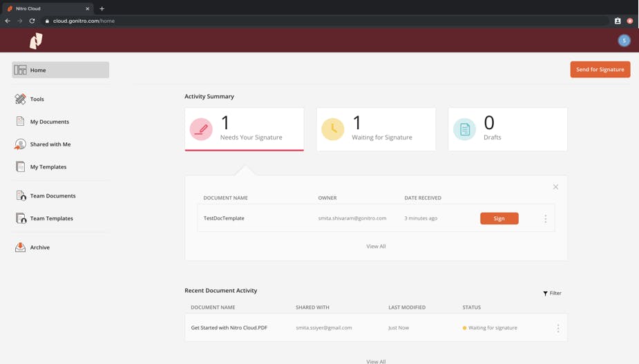Click the Team Documents icon
Screen dimensions: 639x364
pos(21,195)
